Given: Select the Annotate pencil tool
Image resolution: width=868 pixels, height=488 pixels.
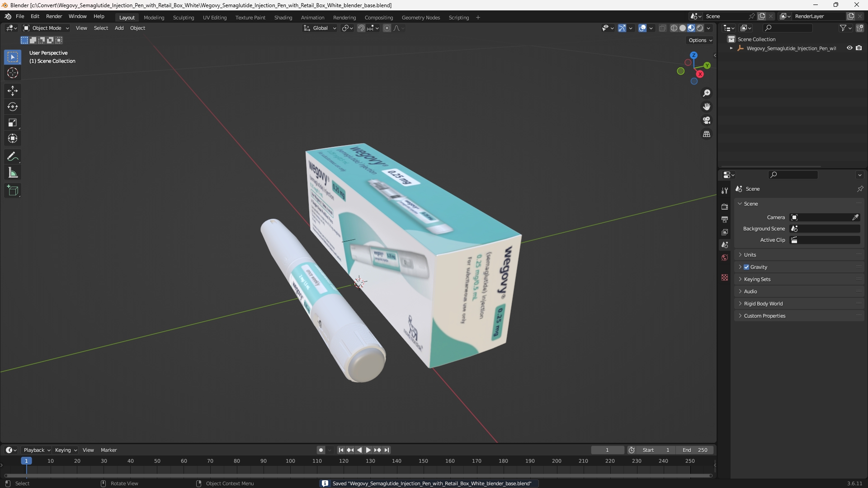Looking at the screenshot, I should pos(13,157).
